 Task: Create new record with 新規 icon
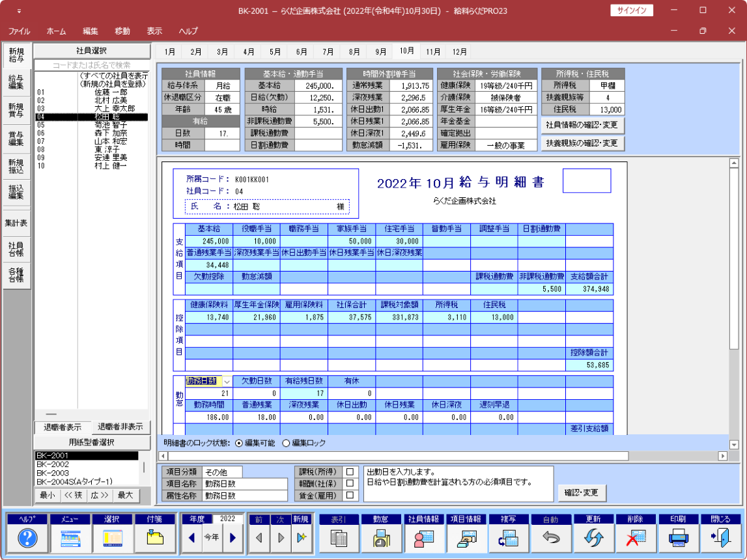pyautogui.click(x=302, y=538)
